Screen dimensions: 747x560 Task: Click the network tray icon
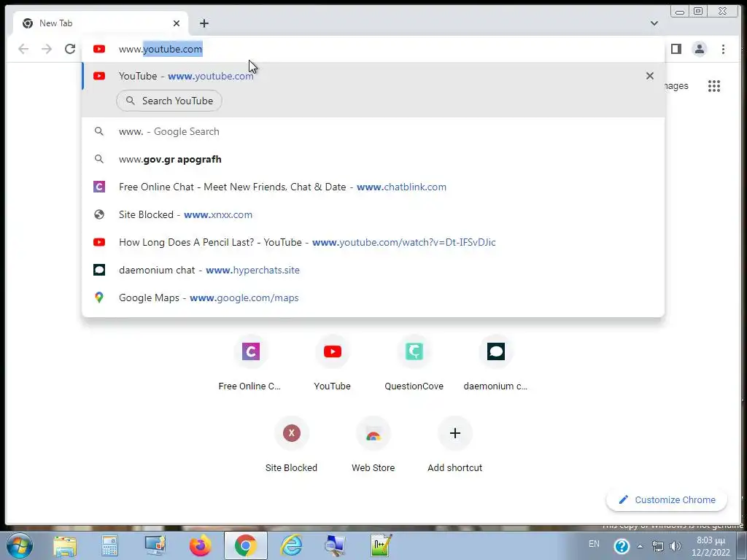click(x=657, y=546)
